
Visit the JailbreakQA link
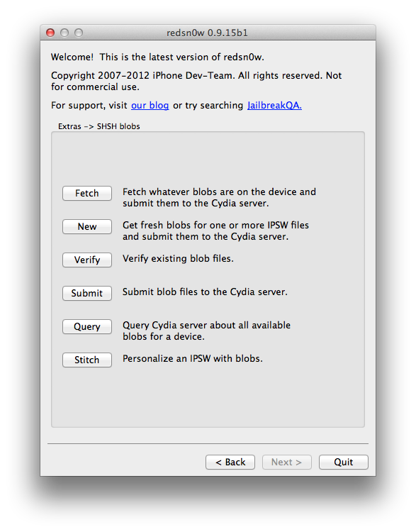[274, 106]
